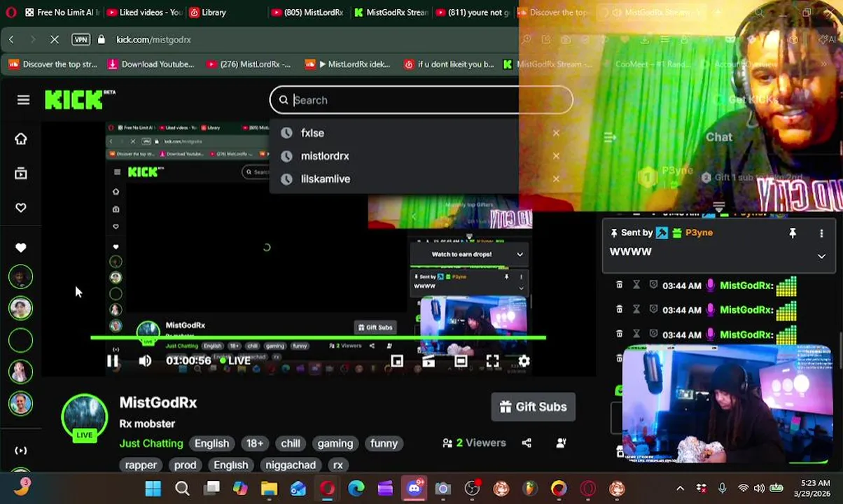
Task: Go to Home in Kick sidebar
Action: pos(21,139)
